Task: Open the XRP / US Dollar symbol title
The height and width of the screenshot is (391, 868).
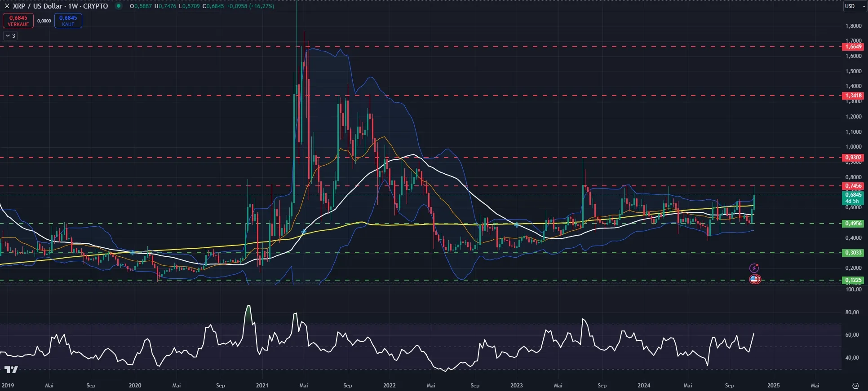Action: 60,6
